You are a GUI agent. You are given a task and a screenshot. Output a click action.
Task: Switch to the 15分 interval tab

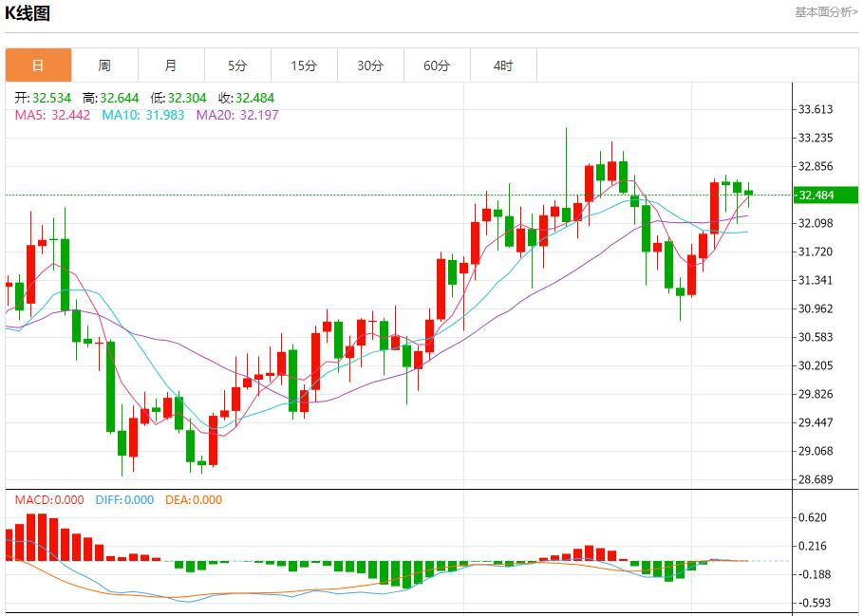coord(304,65)
